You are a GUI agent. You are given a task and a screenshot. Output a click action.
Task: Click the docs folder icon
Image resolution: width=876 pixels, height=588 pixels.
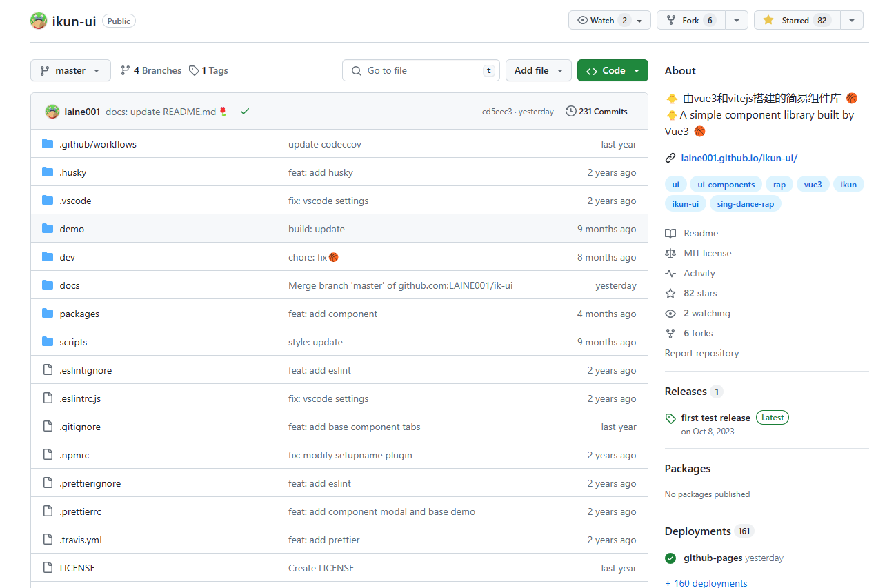point(48,285)
